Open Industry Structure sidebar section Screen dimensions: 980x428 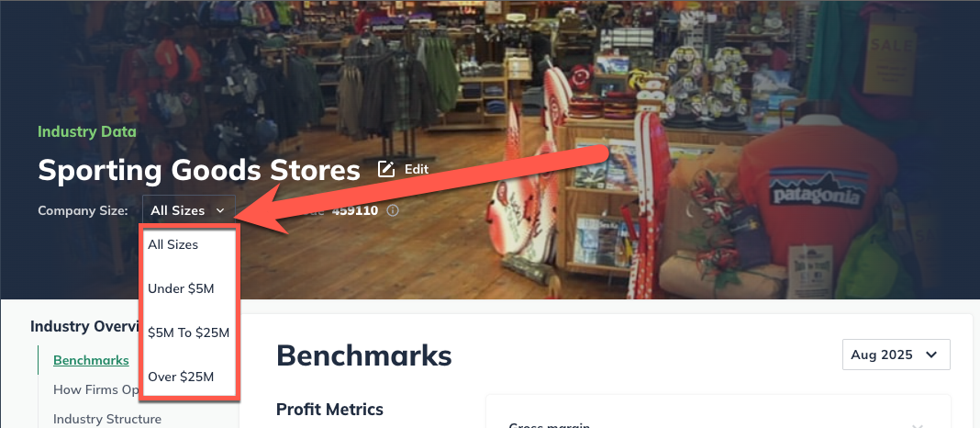[x=106, y=419]
